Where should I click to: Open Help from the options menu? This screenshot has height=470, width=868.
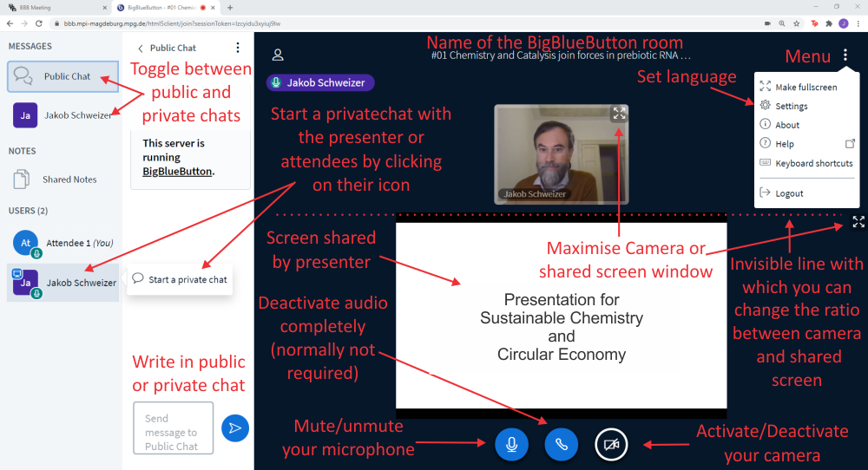[806, 144]
